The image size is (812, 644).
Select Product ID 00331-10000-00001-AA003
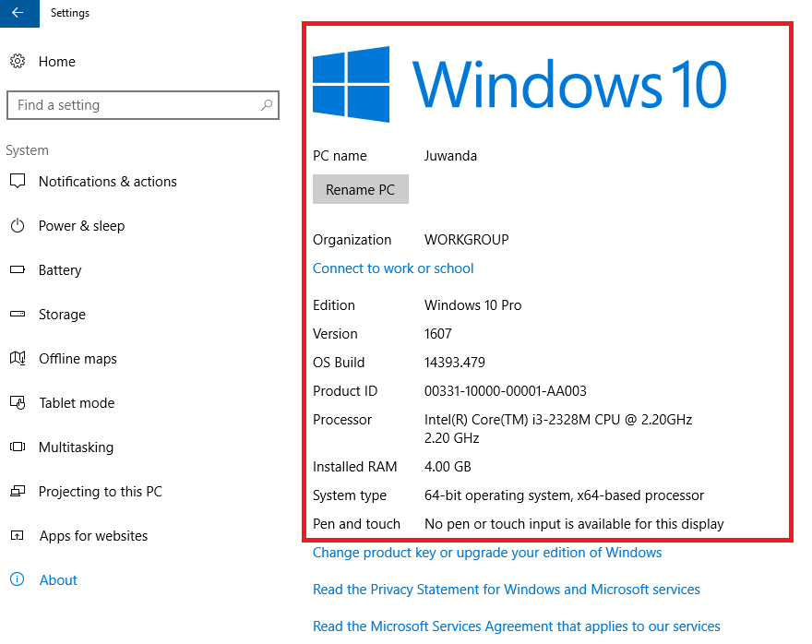(506, 391)
